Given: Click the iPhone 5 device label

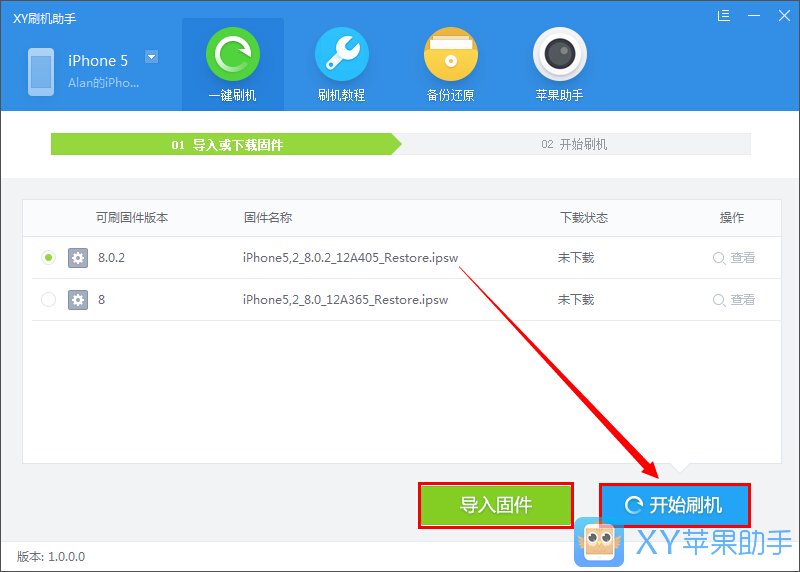Looking at the screenshot, I should 98,61.
